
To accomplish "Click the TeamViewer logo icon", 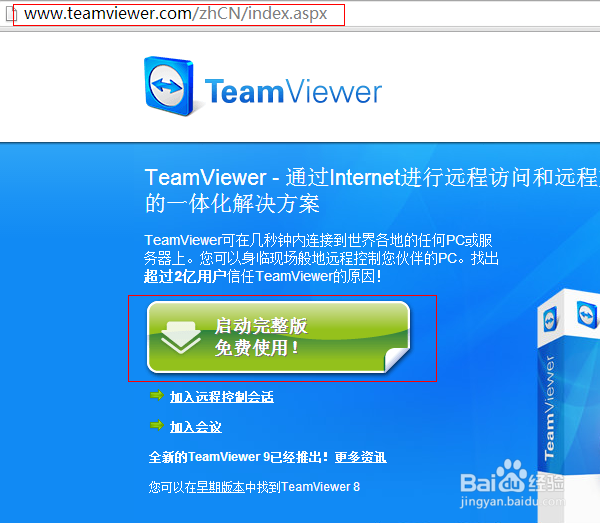I will click(169, 86).
